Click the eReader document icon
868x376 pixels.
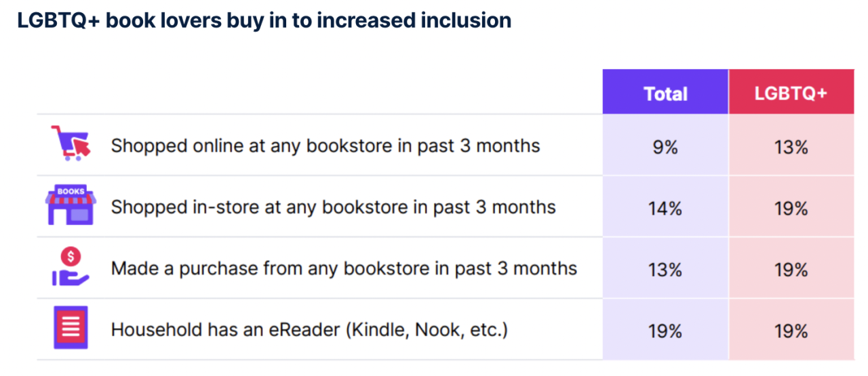point(71,328)
